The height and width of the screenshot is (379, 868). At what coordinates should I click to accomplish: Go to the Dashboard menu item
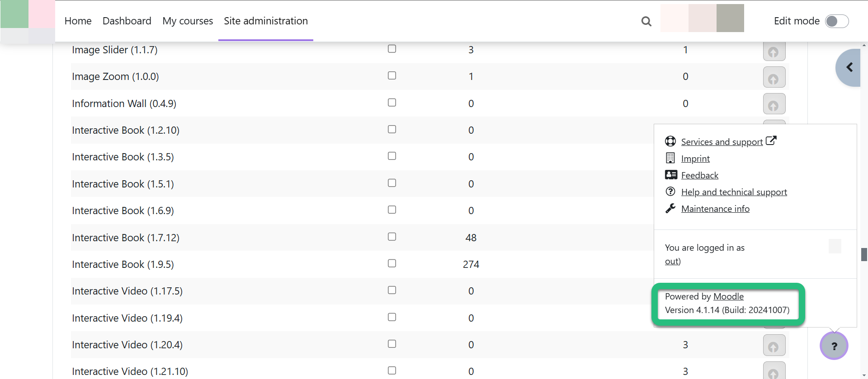[127, 21]
